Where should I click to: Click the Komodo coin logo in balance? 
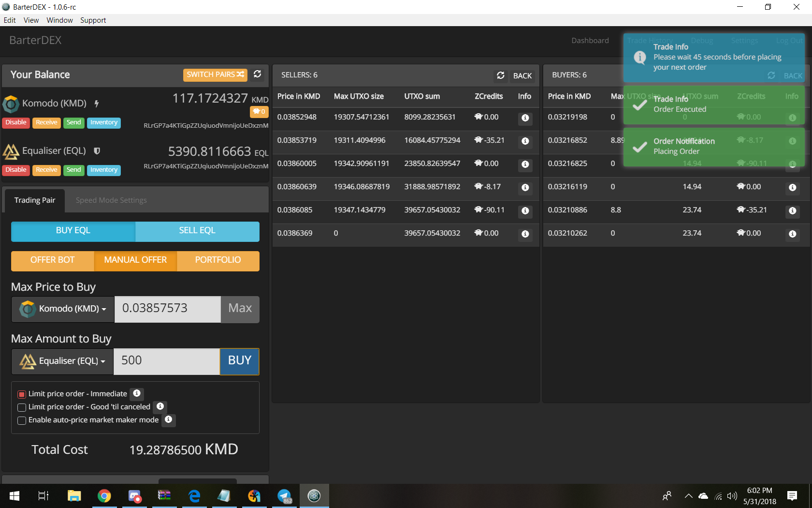click(x=11, y=104)
